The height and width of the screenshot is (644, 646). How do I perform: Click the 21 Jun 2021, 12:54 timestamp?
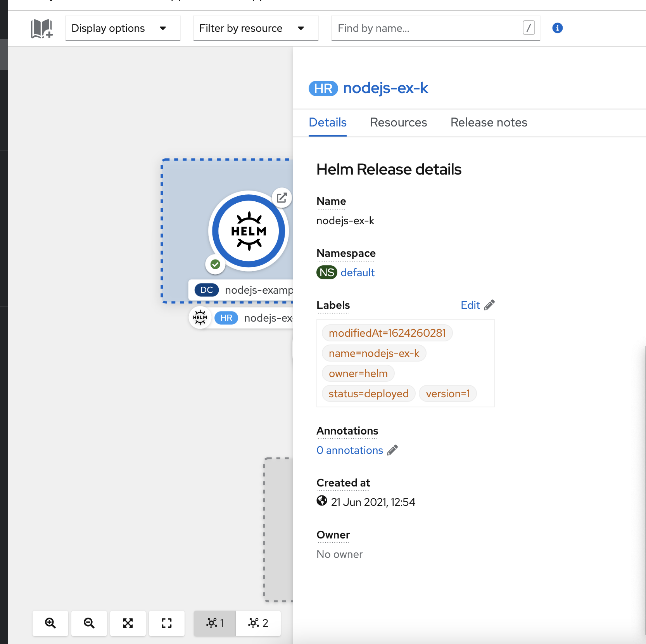click(x=373, y=502)
